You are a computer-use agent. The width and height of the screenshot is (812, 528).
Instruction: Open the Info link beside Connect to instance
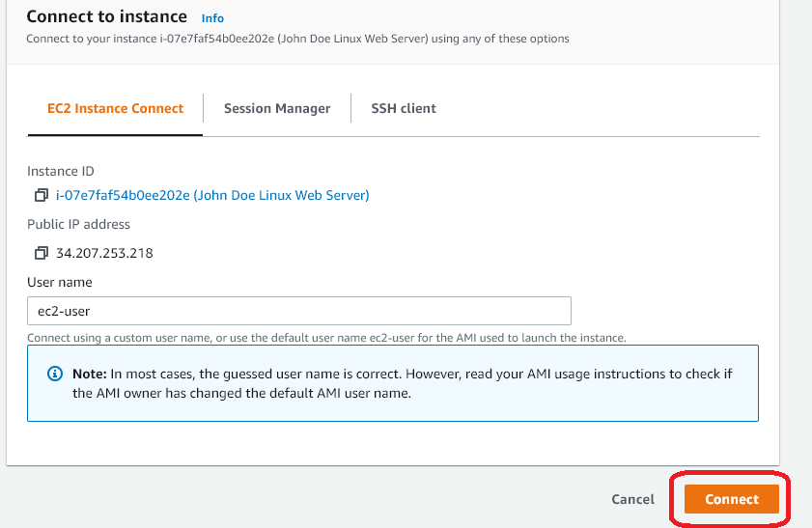click(212, 18)
